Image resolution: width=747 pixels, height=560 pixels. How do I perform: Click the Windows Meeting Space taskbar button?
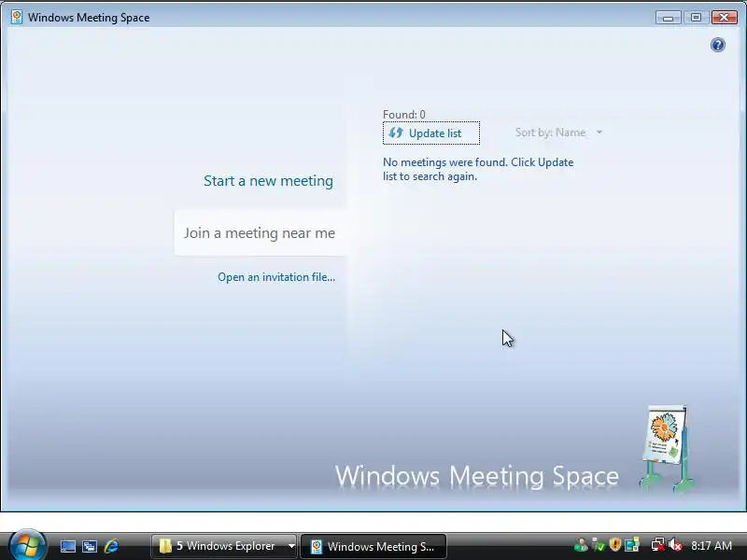tap(373, 546)
